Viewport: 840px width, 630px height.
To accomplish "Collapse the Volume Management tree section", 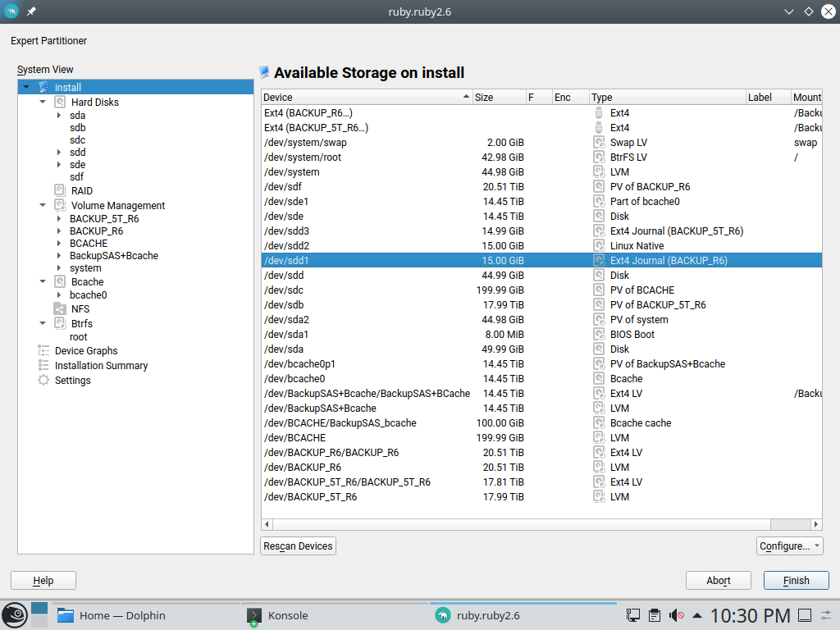I will pyautogui.click(x=43, y=206).
